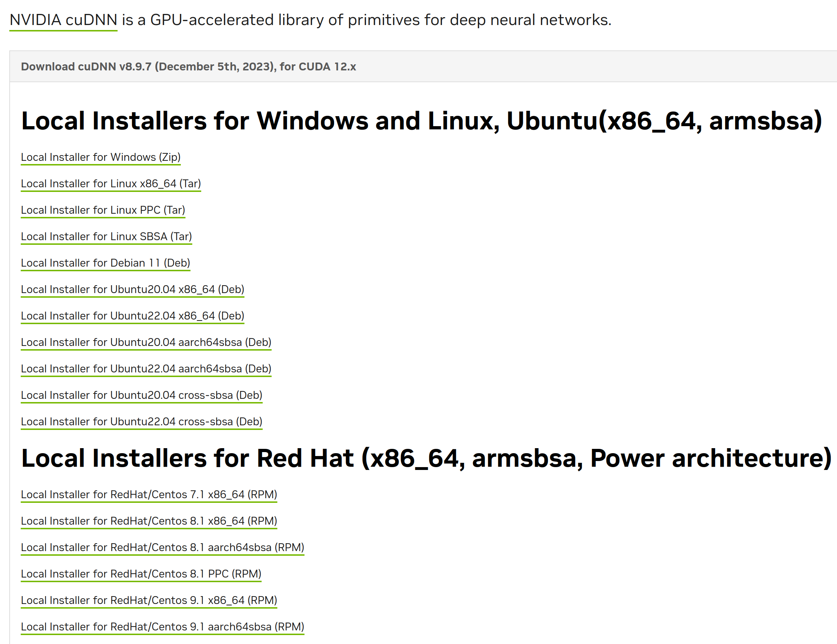Click Ubuntu22.04 x86_64 Deb installer link
This screenshot has height=644, width=837.
tap(132, 316)
